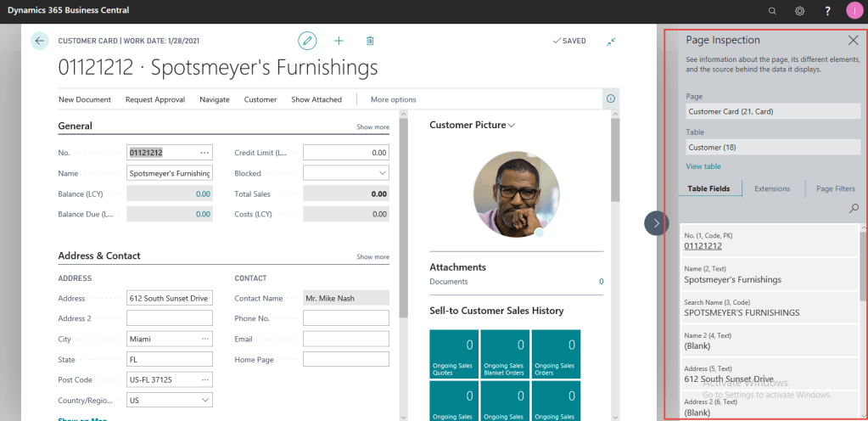Open the settings gear icon
The height and width of the screenshot is (421, 868).
coord(799,11)
